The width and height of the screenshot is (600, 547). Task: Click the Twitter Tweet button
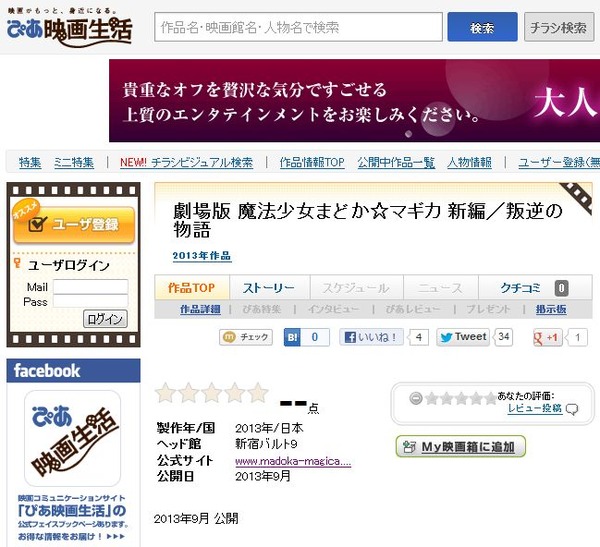(x=463, y=337)
